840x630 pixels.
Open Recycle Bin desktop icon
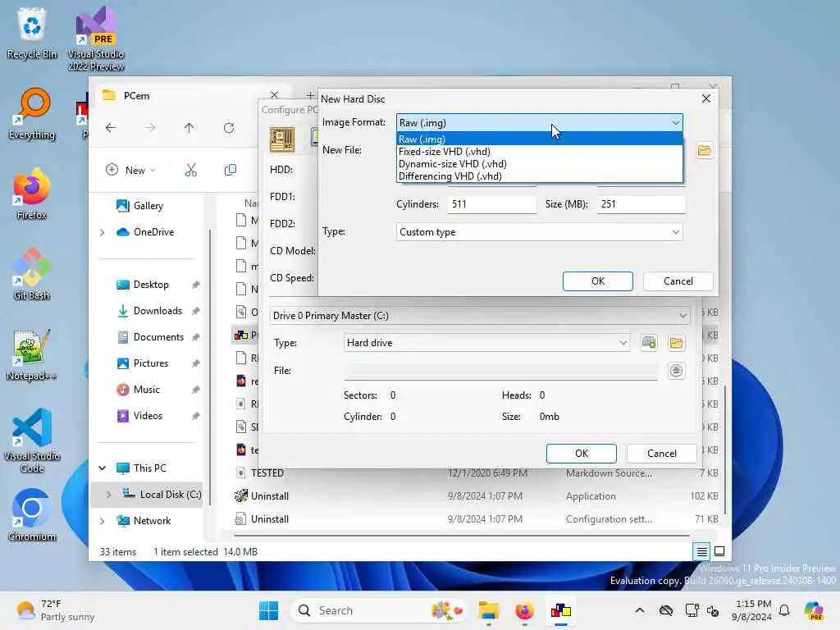(32, 33)
